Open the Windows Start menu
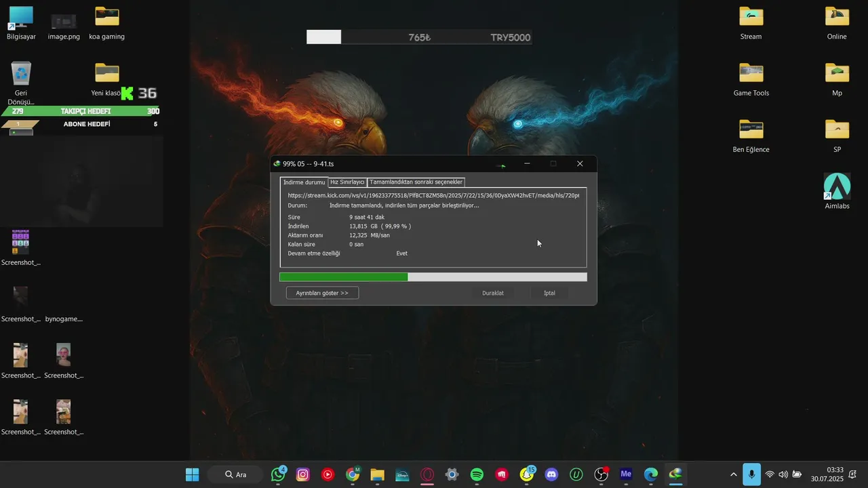Screen dimensions: 868x488 click(x=193, y=474)
